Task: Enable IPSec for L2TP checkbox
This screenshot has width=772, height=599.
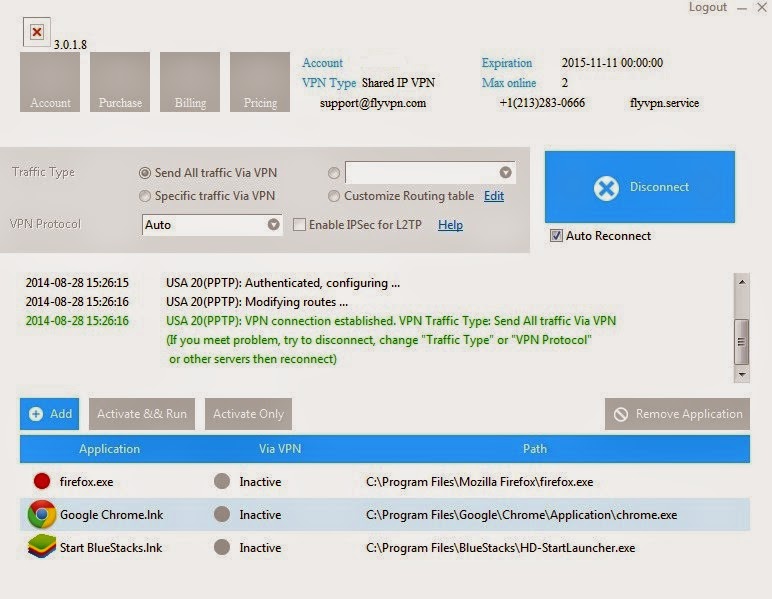Action: (x=299, y=225)
